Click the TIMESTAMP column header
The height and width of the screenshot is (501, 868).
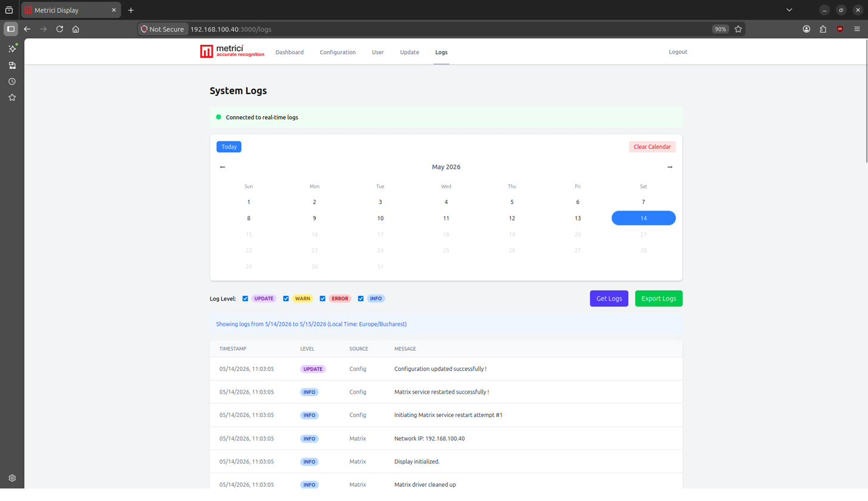pos(232,349)
